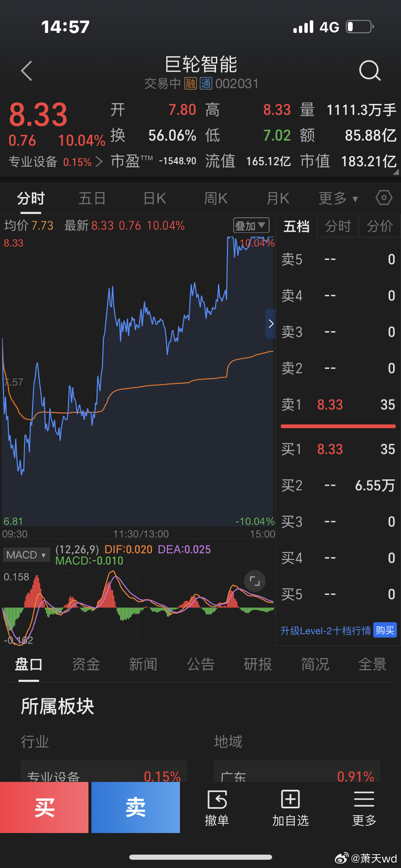Open chart settings hexagon icon

(x=384, y=198)
